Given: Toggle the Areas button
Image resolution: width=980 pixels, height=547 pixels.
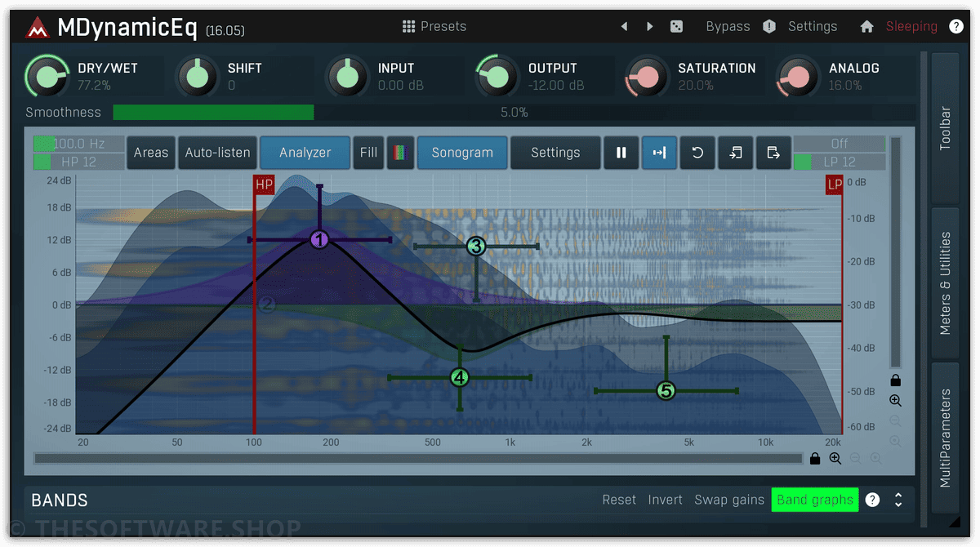Looking at the screenshot, I should click(x=151, y=153).
